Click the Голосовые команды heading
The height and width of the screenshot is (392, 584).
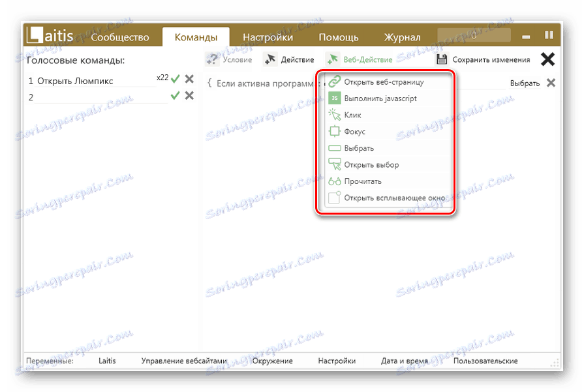coord(76,60)
